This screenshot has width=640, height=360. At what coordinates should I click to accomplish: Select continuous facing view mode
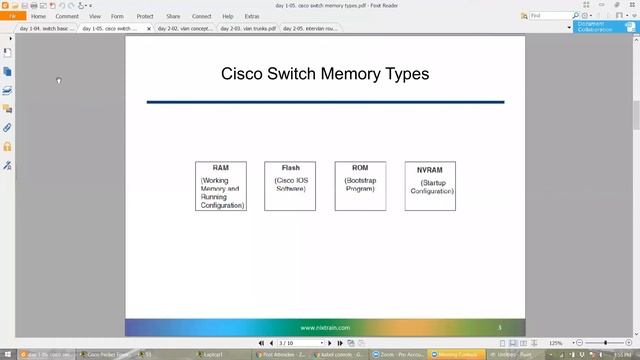(534, 343)
